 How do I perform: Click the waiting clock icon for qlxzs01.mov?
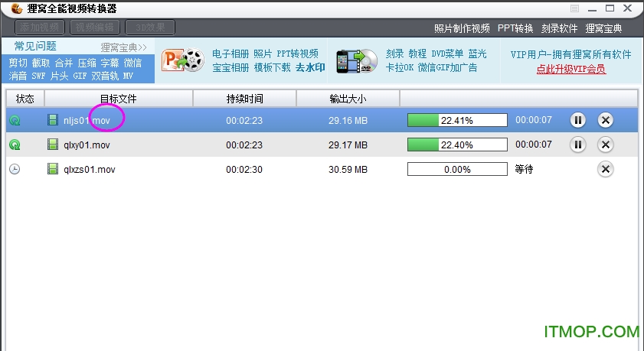point(15,169)
